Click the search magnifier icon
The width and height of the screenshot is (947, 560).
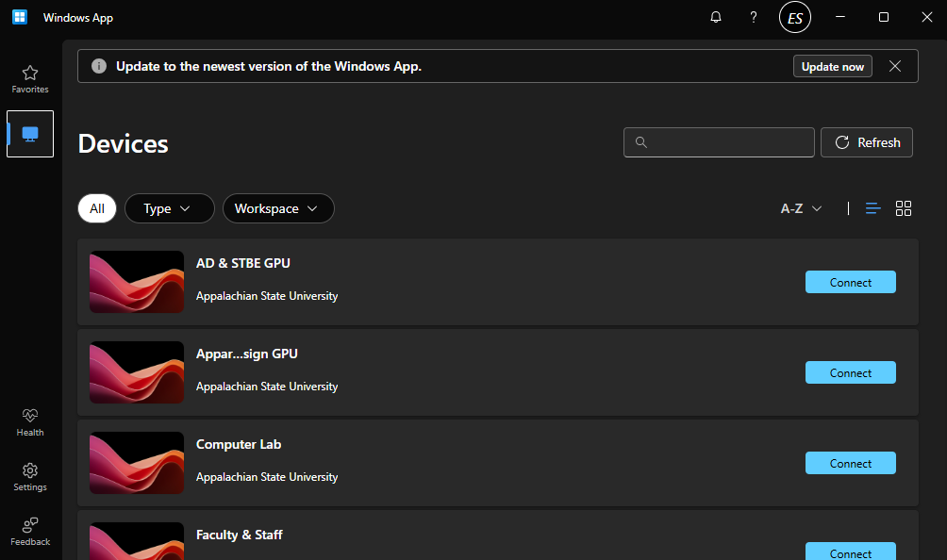[641, 142]
